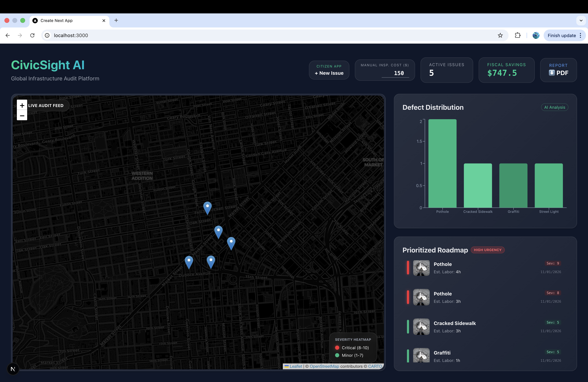Open the Next.js dev tools badge
The width and height of the screenshot is (588, 382).
pos(13,369)
